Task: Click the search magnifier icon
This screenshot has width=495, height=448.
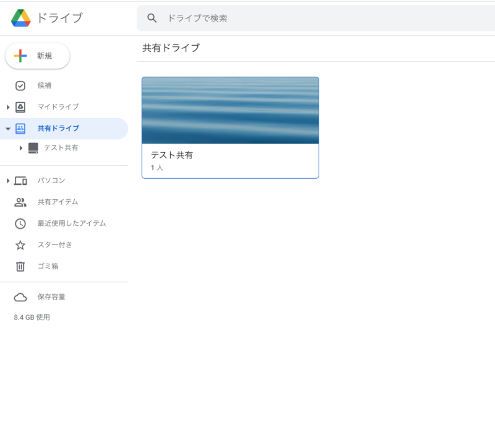Action: 152,19
